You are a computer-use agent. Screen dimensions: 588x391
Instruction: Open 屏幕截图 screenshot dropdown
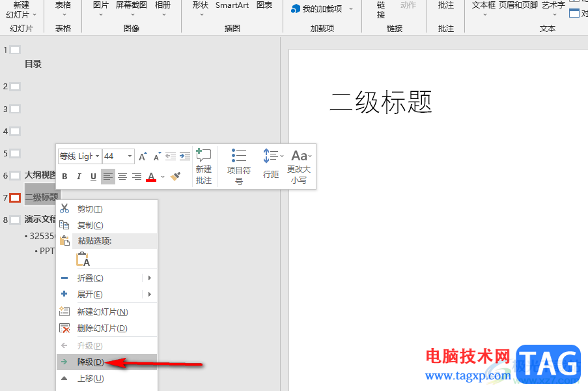(132, 9)
